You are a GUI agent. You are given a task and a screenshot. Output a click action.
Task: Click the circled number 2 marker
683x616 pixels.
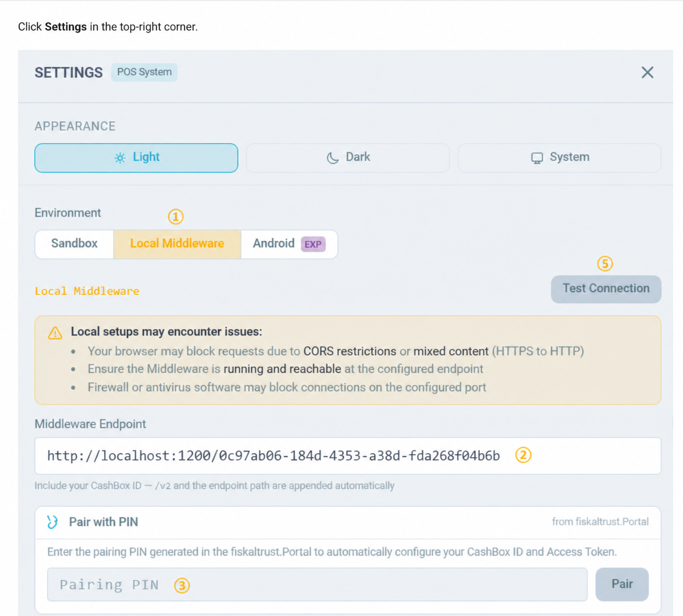[x=523, y=455]
